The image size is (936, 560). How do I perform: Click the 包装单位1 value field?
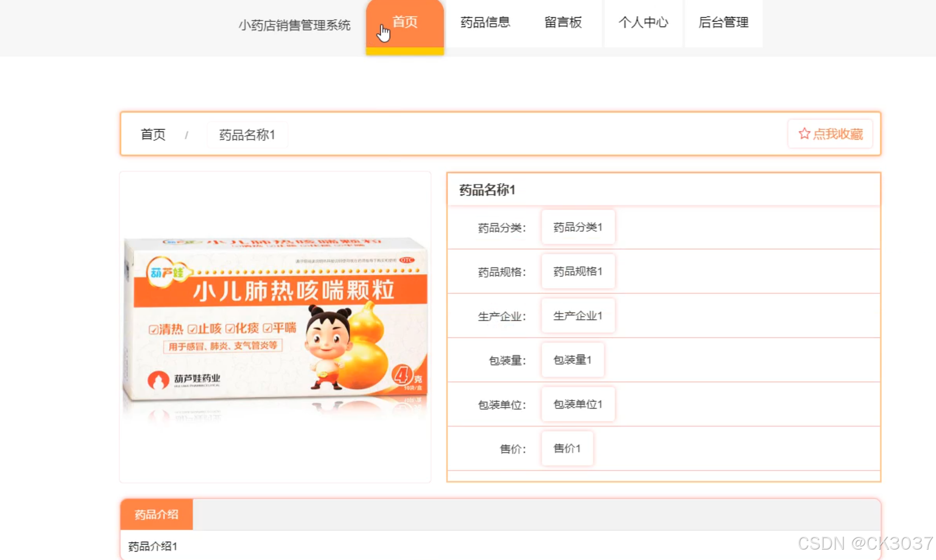pyautogui.click(x=578, y=404)
